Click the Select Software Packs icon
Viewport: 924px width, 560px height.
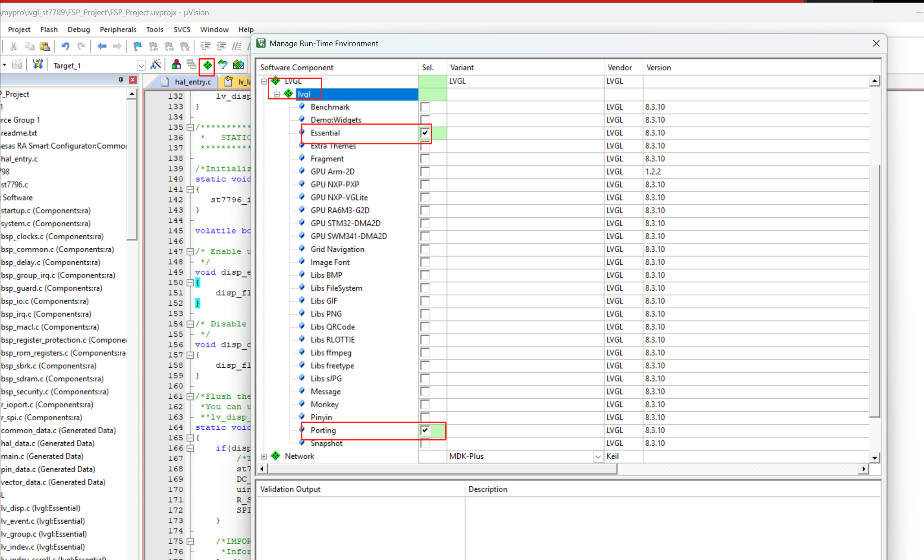[223, 65]
